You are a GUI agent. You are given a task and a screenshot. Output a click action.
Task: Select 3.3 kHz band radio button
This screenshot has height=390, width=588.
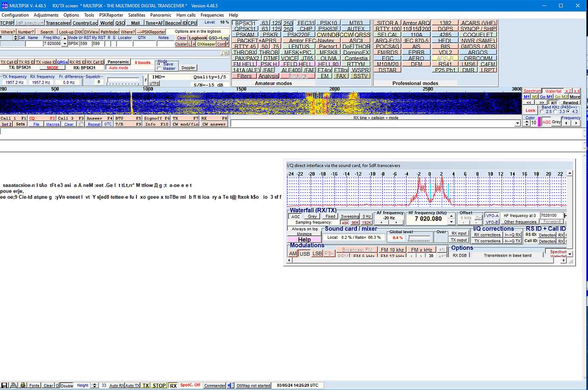555,111
